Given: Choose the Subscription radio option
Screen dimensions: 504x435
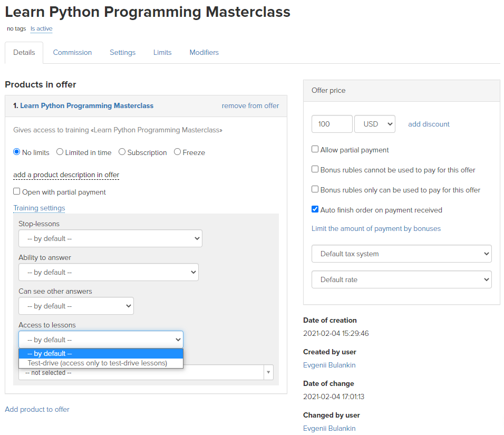Looking at the screenshot, I should 122,152.
